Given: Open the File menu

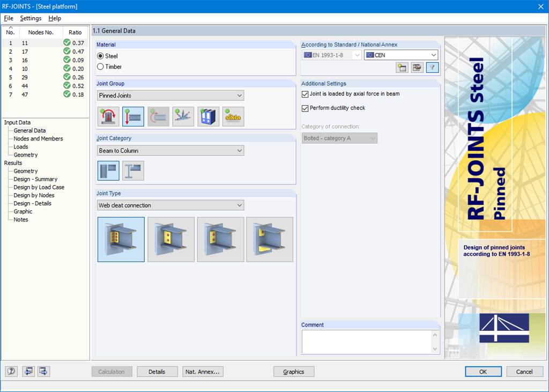Looking at the screenshot, I should pyautogui.click(x=9, y=18).
